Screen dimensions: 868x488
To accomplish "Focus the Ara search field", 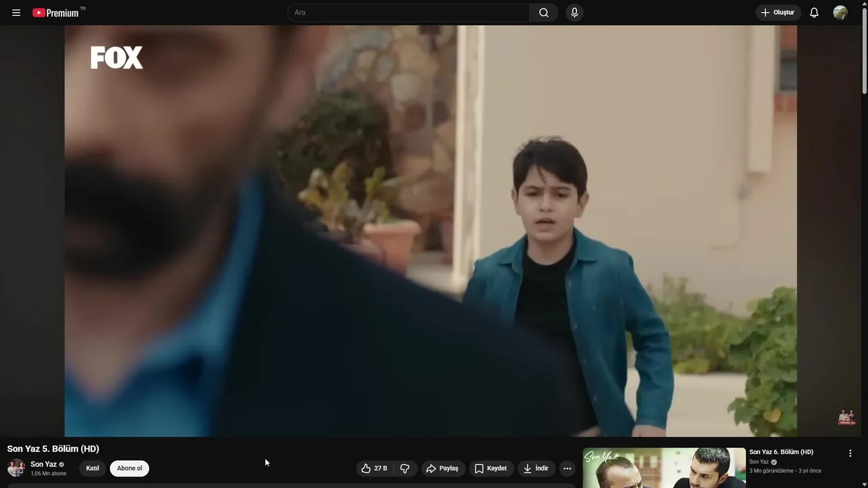I will [409, 13].
